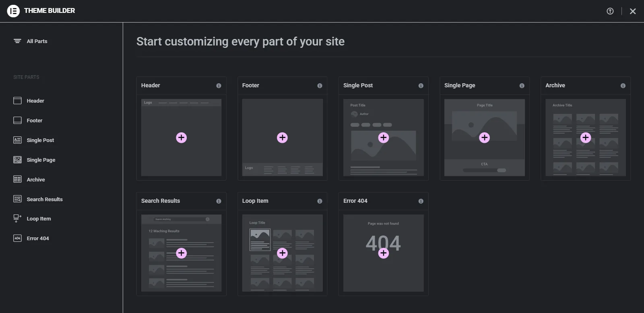Select All Parts in sidebar
The height and width of the screenshot is (313, 644).
tap(37, 41)
